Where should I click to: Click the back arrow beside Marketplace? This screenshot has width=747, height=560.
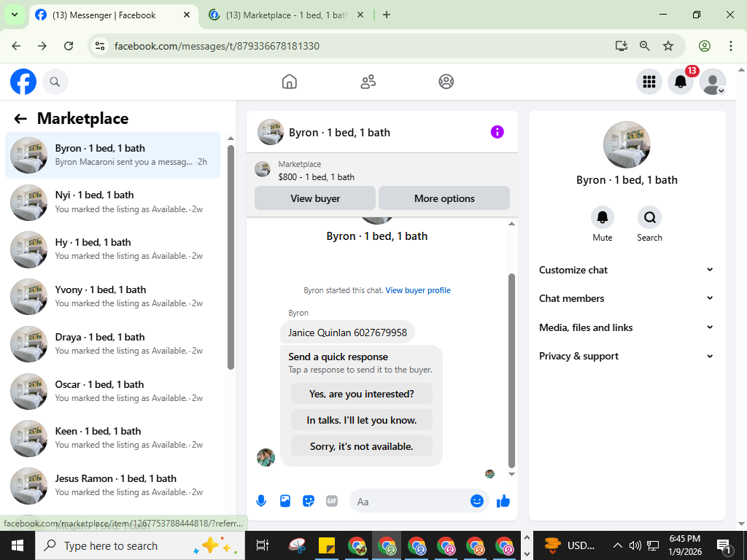(x=20, y=119)
